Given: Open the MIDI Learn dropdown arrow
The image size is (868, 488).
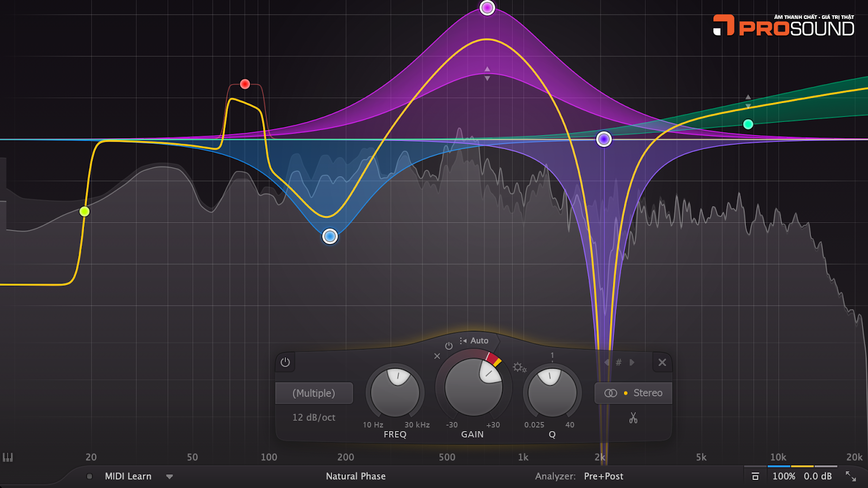Looking at the screenshot, I should pos(169,477).
